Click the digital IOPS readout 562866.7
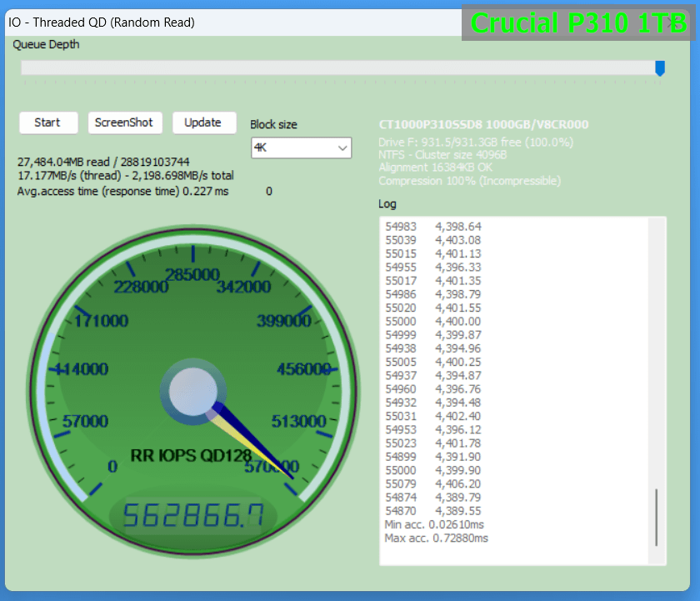Image resolution: width=700 pixels, height=601 pixels. pyautogui.click(x=192, y=518)
